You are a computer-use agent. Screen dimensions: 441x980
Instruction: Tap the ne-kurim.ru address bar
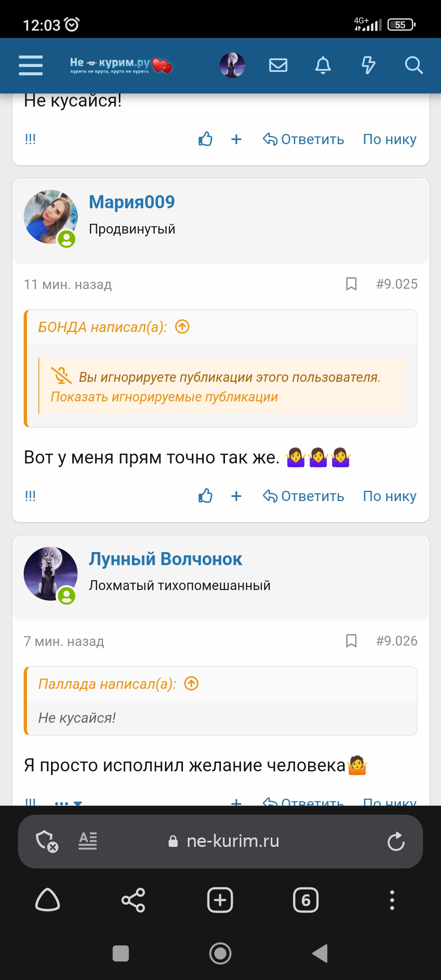pos(233,842)
